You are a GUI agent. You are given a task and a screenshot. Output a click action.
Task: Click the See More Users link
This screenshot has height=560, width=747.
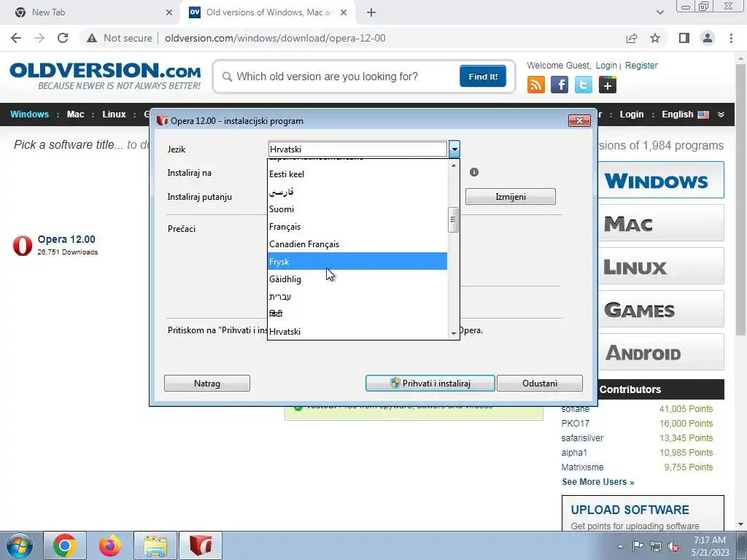coord(598,482)
